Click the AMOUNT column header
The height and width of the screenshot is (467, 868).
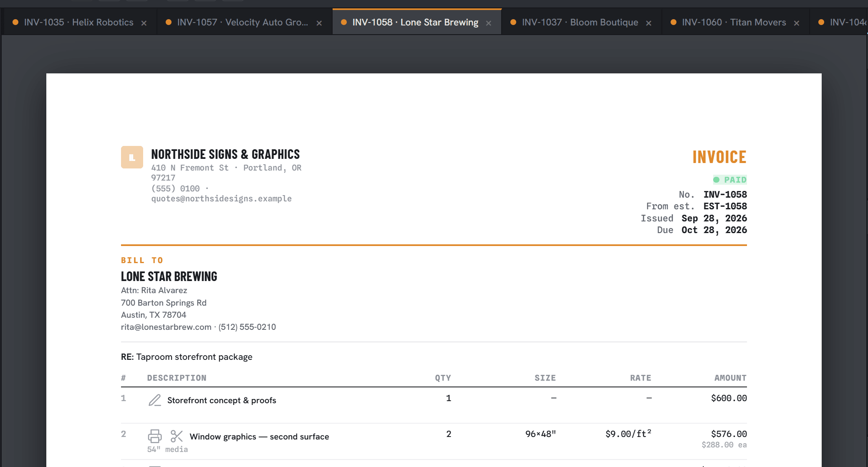tap(730, 378)
